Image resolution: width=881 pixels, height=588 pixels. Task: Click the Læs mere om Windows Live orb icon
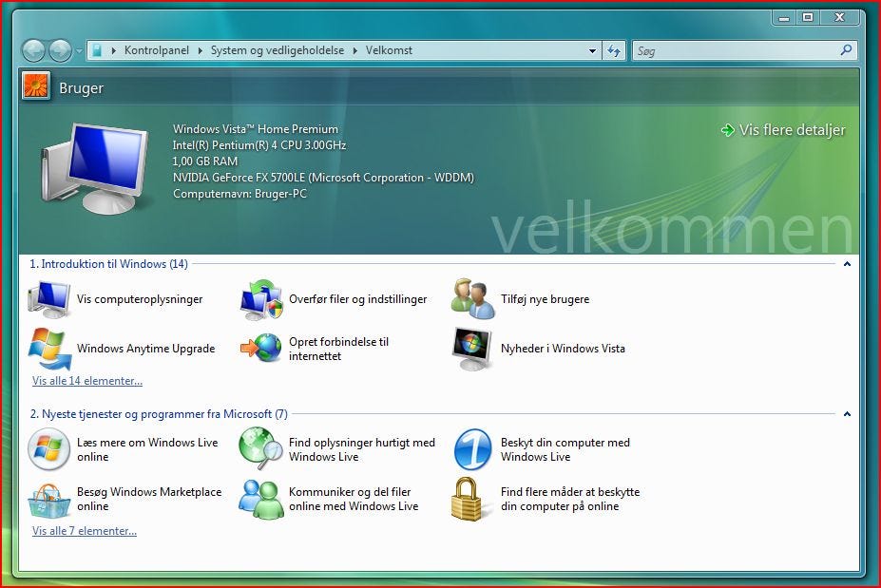48,449
